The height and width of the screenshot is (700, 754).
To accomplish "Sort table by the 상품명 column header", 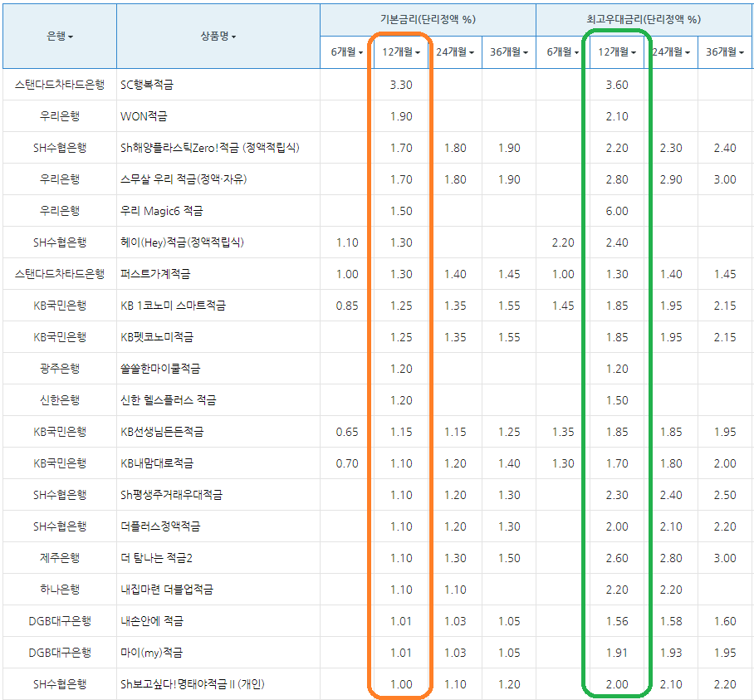I will (x=218, y=36).
